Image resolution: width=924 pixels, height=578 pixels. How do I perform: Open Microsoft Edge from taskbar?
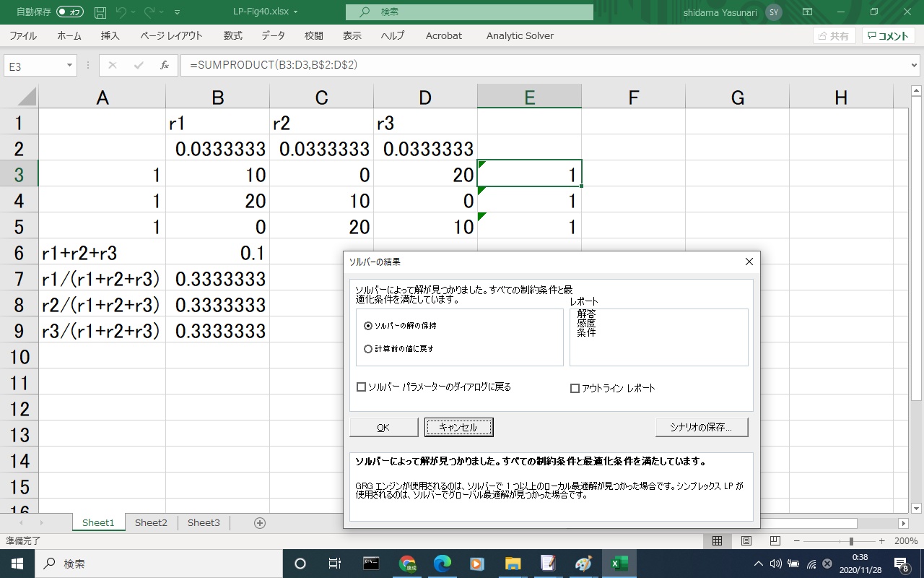click(x=442, y=564)
